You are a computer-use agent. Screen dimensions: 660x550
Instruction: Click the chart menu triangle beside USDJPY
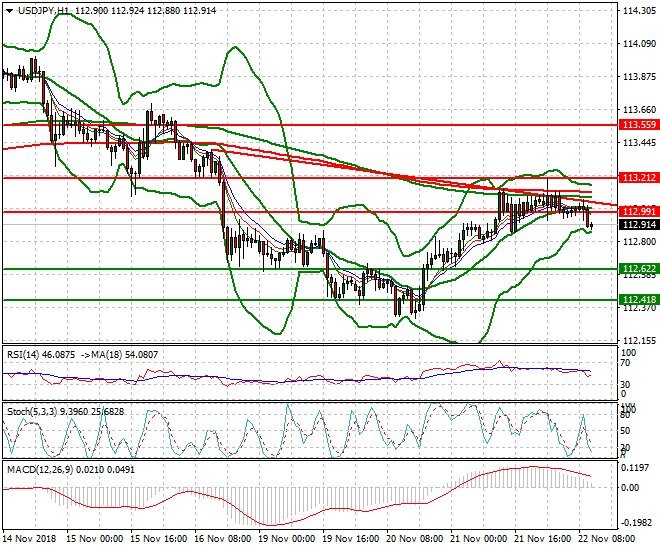10,11
